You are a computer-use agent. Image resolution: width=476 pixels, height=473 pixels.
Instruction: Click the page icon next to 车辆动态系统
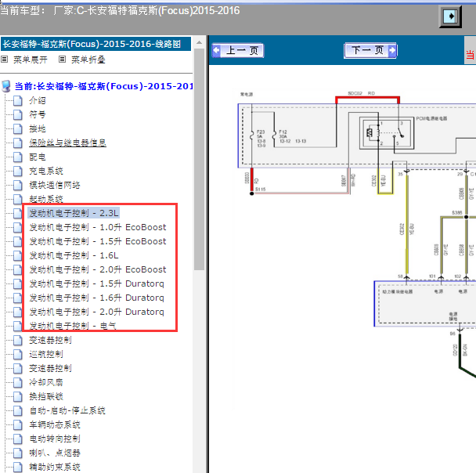click(x=18, y=424)
